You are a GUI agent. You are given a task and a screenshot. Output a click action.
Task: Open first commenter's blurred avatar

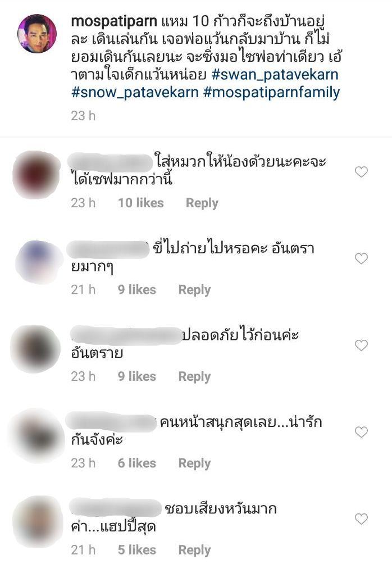(x=37, y=175)
